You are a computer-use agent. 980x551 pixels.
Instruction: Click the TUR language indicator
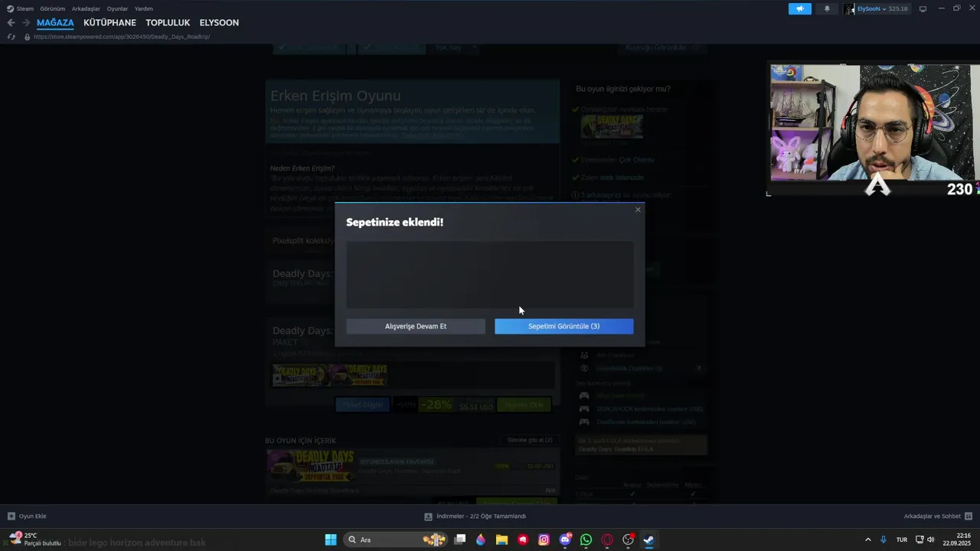pos(902,540)
